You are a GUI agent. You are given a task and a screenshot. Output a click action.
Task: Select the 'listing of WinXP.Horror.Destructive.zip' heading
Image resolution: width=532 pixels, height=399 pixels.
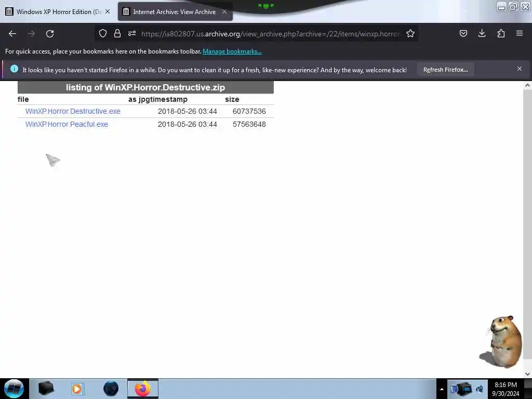[145, 87]
